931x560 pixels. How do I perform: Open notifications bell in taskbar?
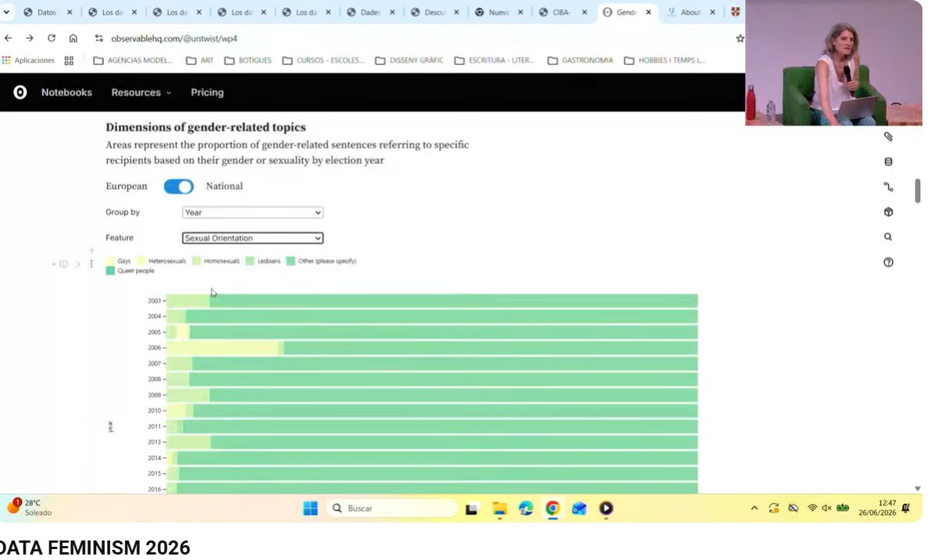pos(905,508)
